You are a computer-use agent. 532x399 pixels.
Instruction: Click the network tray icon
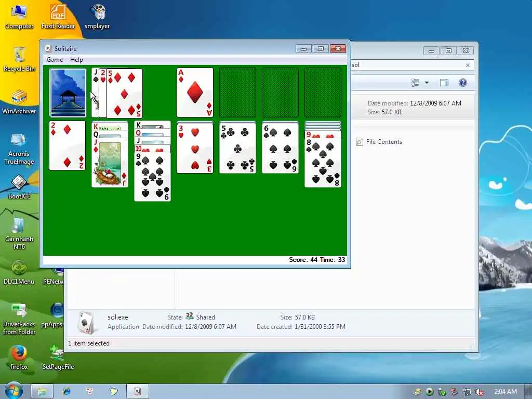(467, 392)
